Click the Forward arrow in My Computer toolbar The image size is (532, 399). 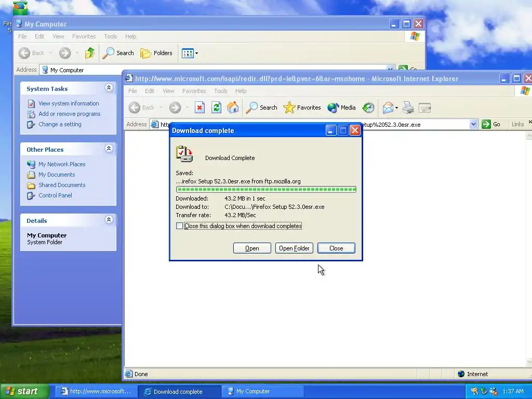65,53
